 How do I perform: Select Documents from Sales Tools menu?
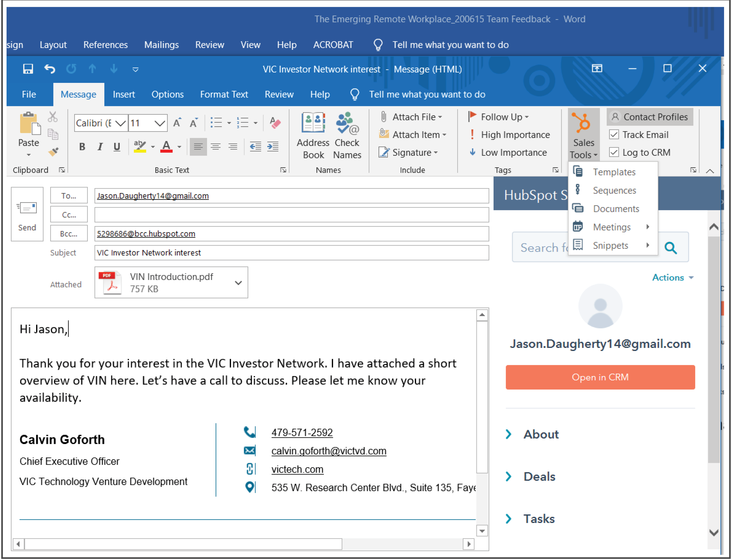tap(613, 209)
